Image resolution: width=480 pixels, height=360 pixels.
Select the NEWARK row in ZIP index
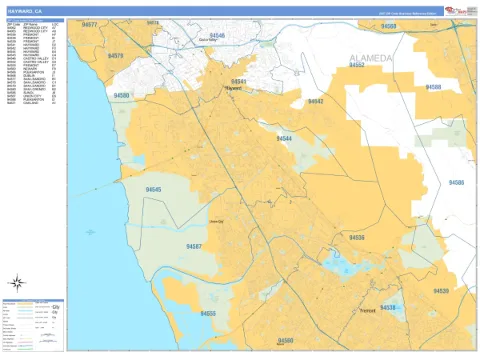32,69
